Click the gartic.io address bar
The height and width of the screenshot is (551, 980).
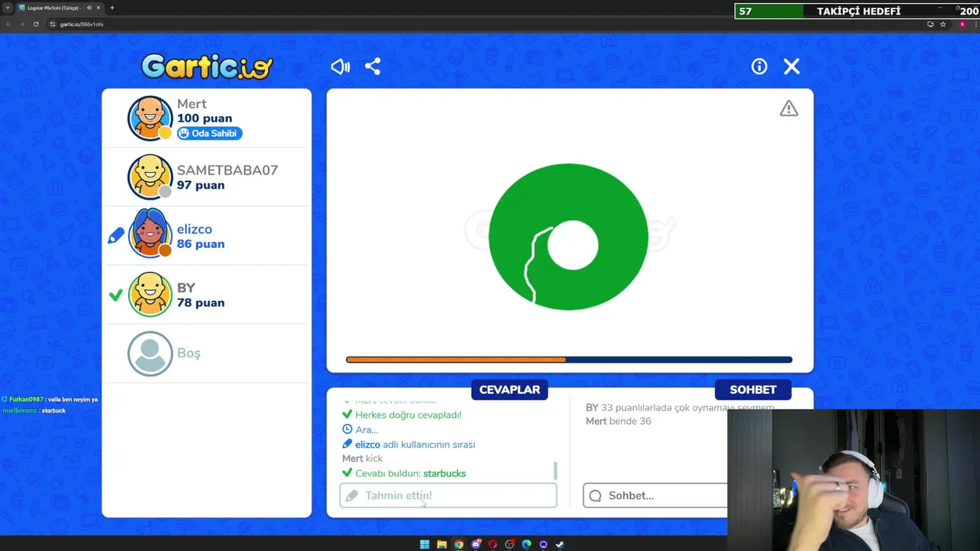[x=490, y=24]
